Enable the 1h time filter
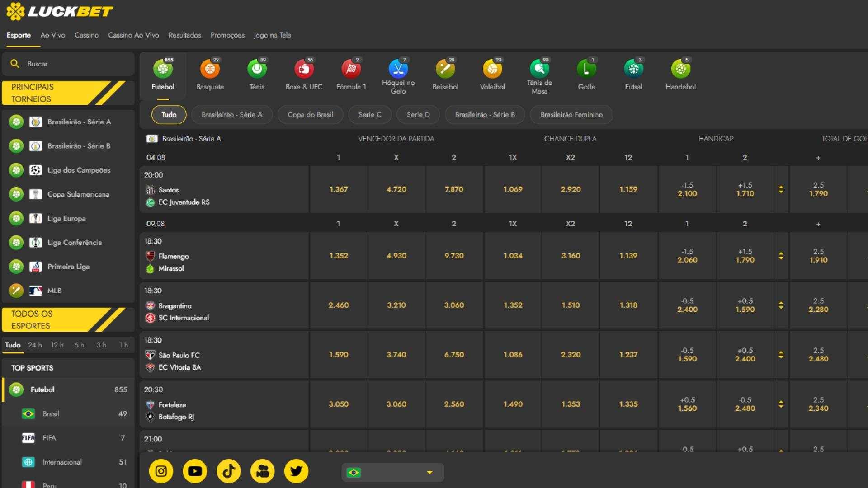This screenshot has height=488, width=868. click(123, 344)
